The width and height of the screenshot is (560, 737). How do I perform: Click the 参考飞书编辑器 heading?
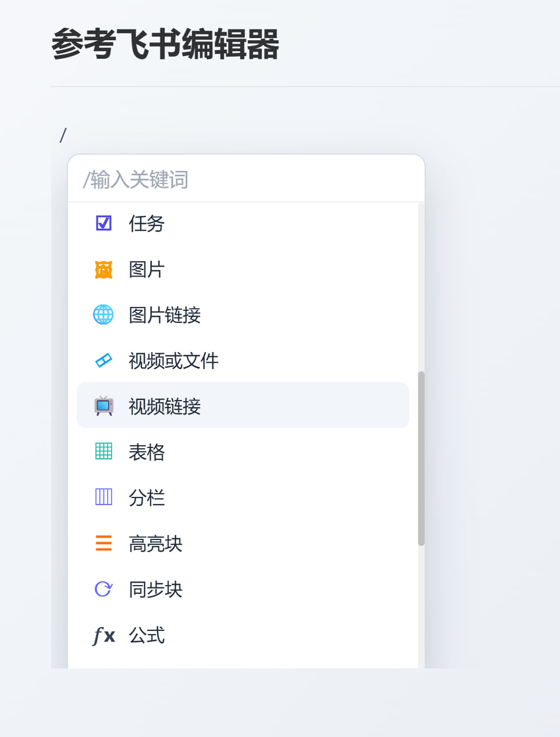(165, 44)
